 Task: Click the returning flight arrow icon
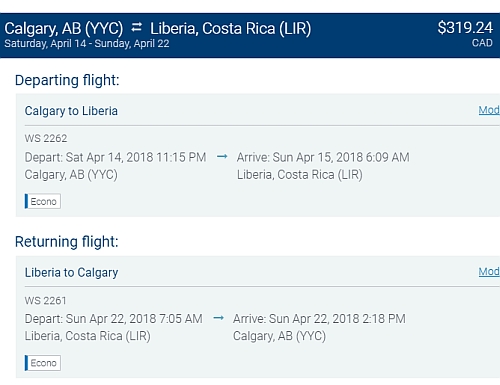click(x=218, y=318)
